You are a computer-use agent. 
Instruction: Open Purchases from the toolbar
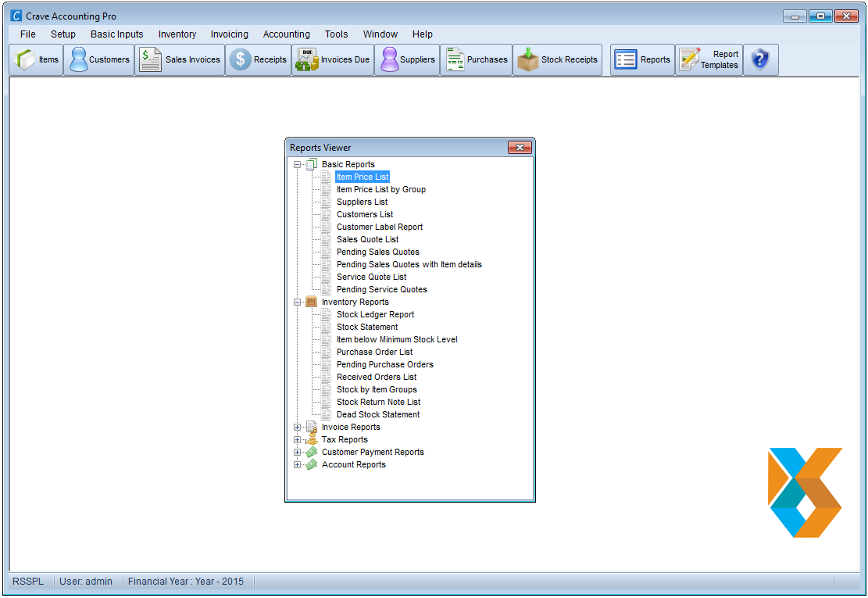pos(477,59)
